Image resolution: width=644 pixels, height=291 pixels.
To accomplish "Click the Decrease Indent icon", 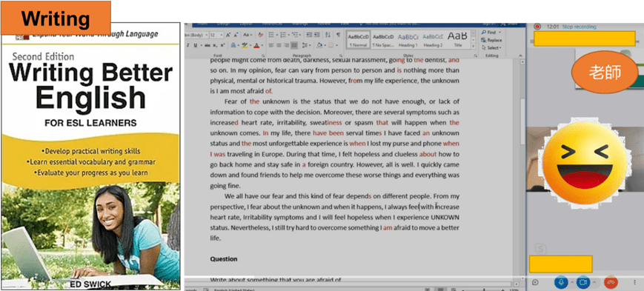I will (x=309, y=35).
